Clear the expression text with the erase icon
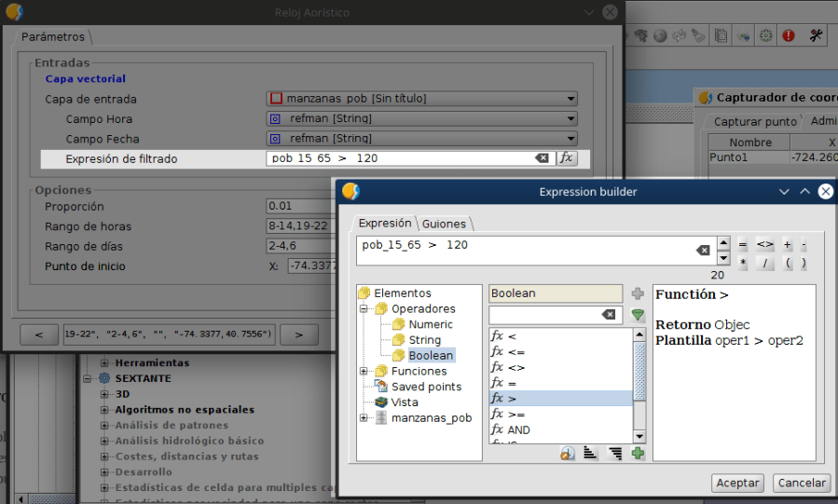 703,250
